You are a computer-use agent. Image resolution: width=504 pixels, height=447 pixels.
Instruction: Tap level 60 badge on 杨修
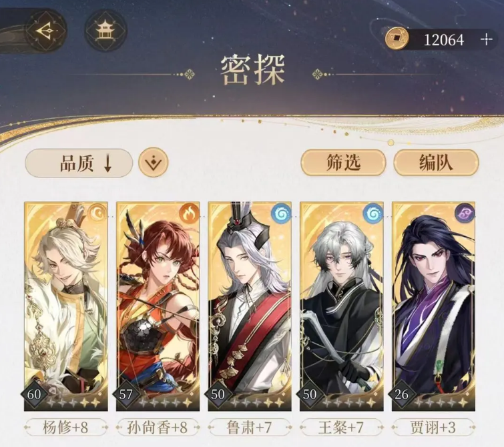34,394
